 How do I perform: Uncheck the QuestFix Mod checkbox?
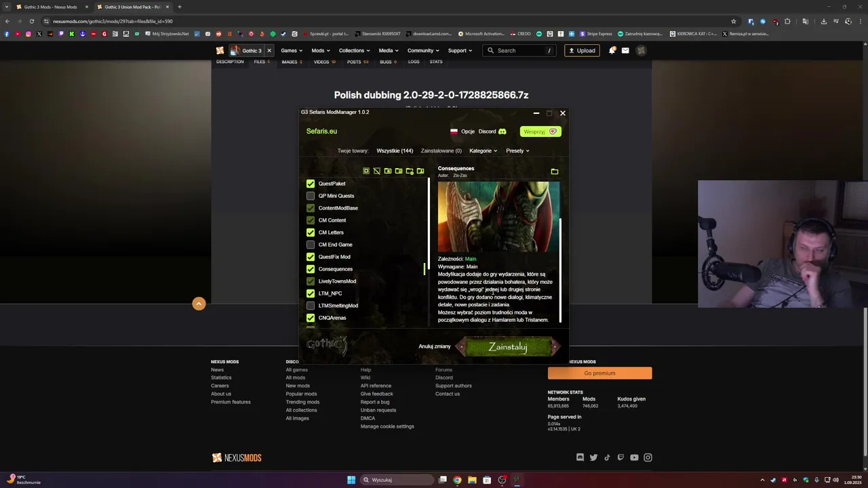(x=311, y=257)
